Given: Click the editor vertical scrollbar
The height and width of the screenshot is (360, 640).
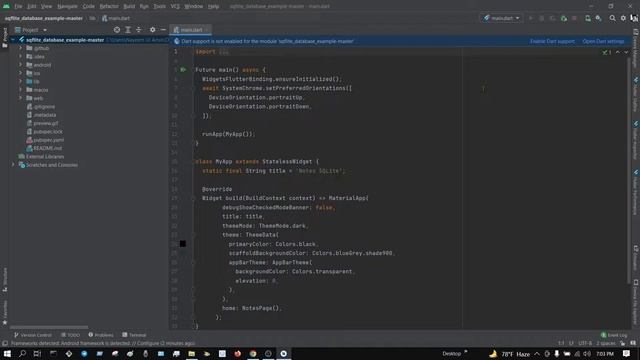Looking at the screenshot, I should click(x=629, y=171).
